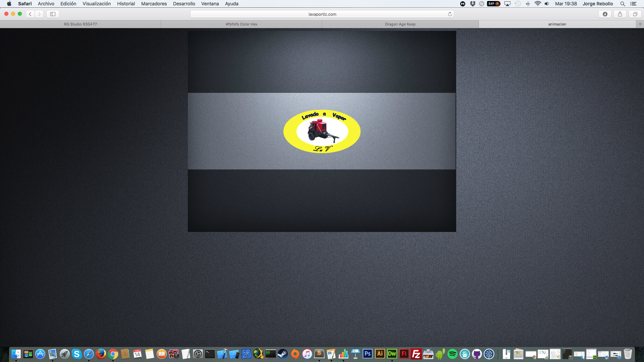
Task: Open Notification Center
Action: (633, 4)
